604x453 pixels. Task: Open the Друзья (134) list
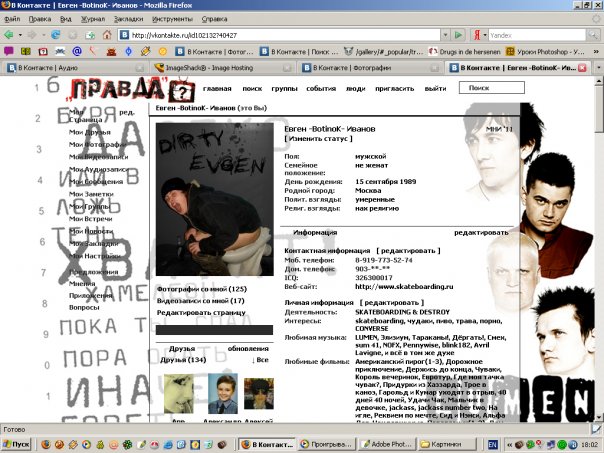[x=183, y=360]
